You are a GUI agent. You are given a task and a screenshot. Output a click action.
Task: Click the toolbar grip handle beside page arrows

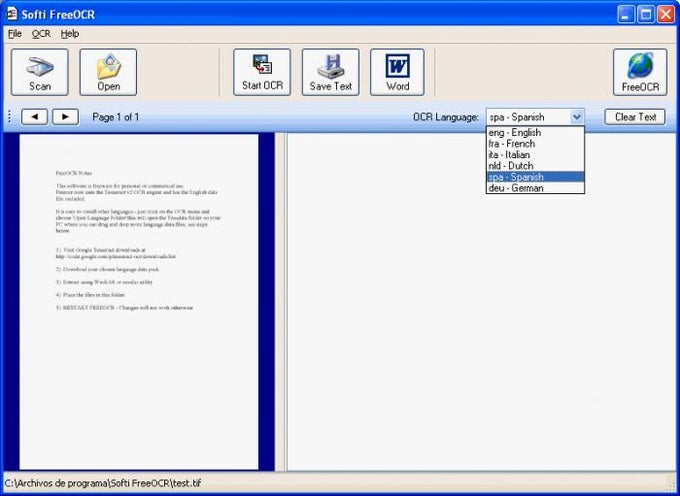10,117
